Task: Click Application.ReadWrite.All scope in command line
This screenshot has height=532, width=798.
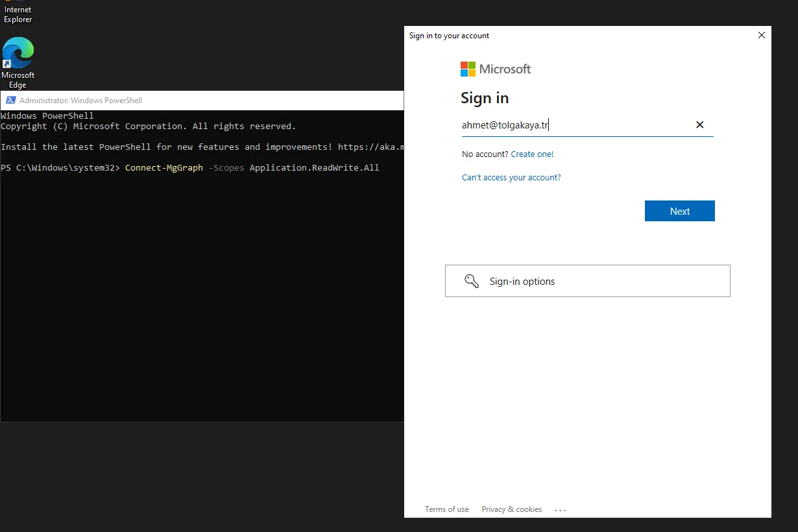Action: click(314, 168)
